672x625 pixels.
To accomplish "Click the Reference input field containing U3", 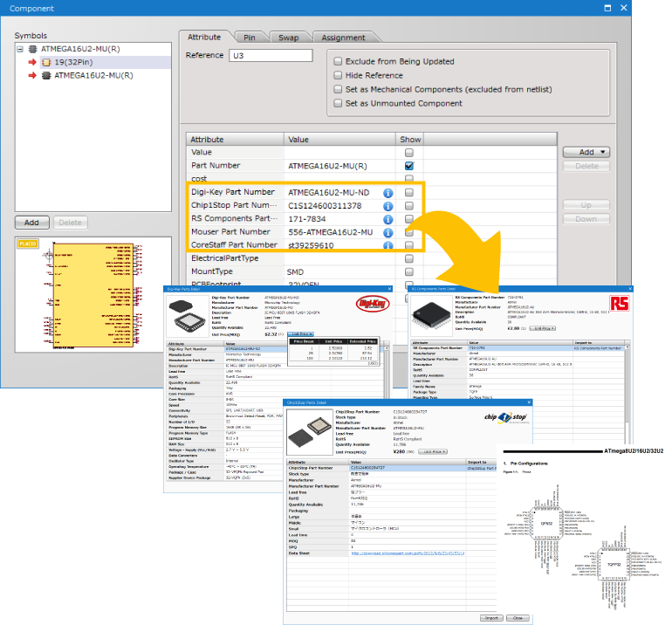I will pyautogui.click(x=271, y=56).
